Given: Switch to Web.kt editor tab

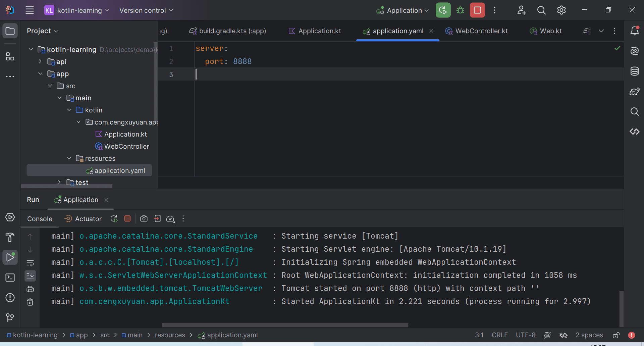Looking at the screenshot, I should [x=546, y=31].
